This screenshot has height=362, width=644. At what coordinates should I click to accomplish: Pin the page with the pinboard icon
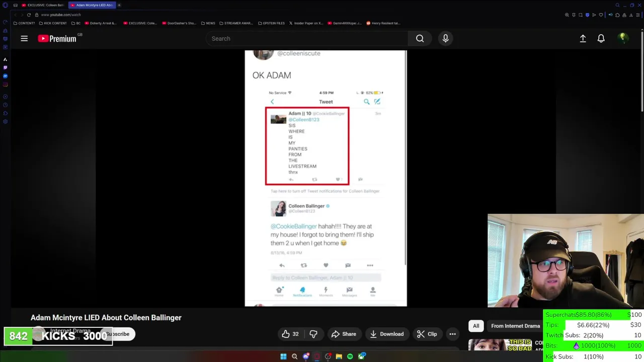click(574, 15)
